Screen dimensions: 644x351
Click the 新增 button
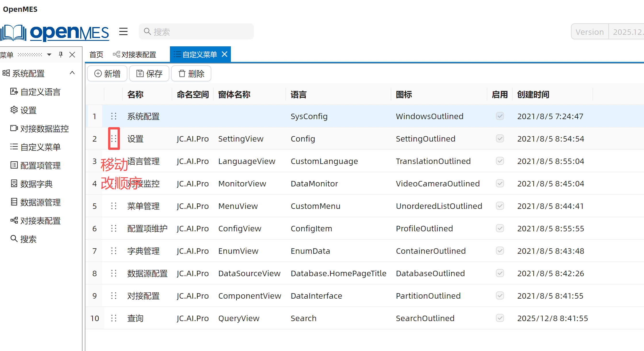click(107, 74)
